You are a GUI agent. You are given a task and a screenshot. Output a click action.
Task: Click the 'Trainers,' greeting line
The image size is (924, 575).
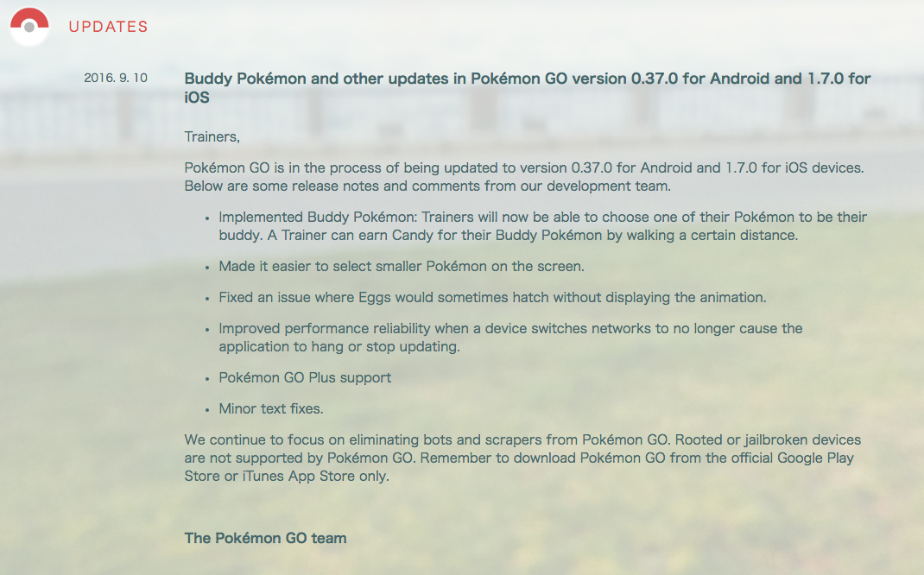[x=212, y=136]
